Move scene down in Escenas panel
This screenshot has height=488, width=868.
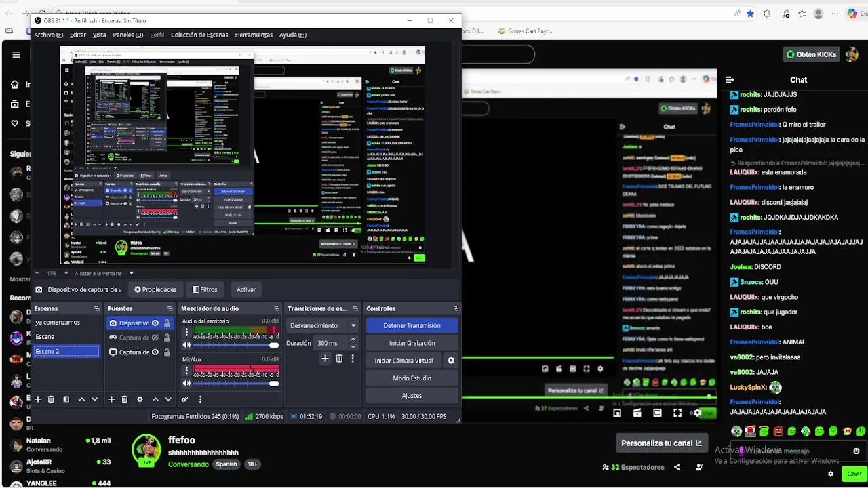94,399
